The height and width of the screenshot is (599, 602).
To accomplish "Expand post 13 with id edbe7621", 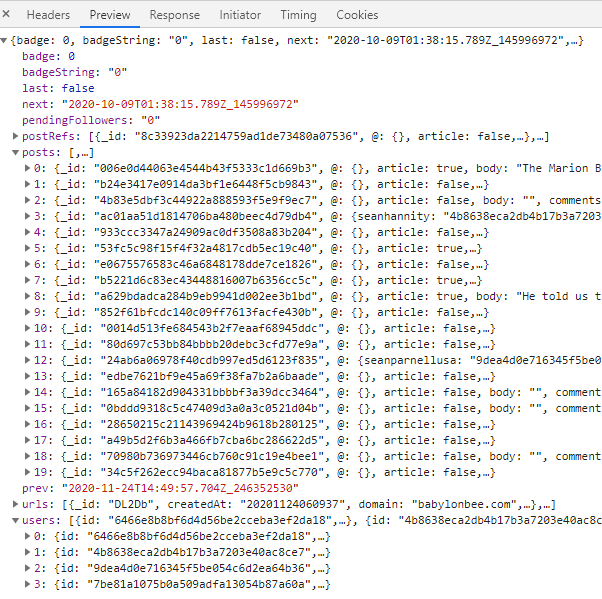I will point(28,376).
